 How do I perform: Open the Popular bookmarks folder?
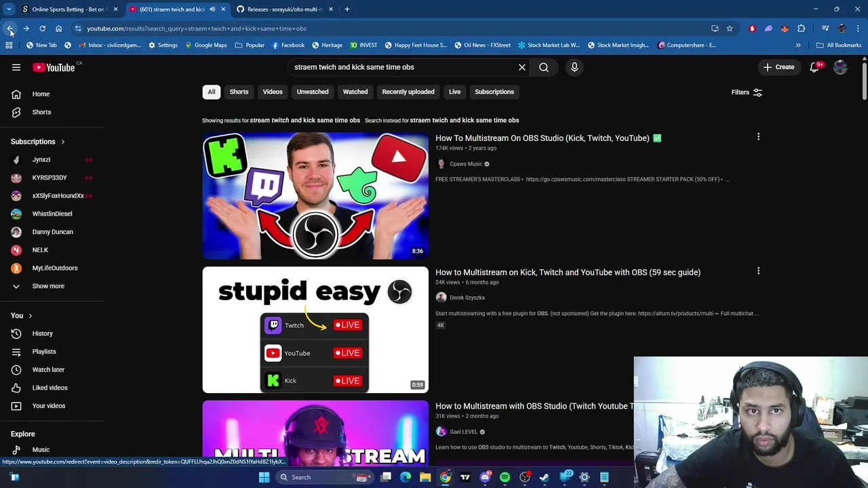click(x=250, y=45)
